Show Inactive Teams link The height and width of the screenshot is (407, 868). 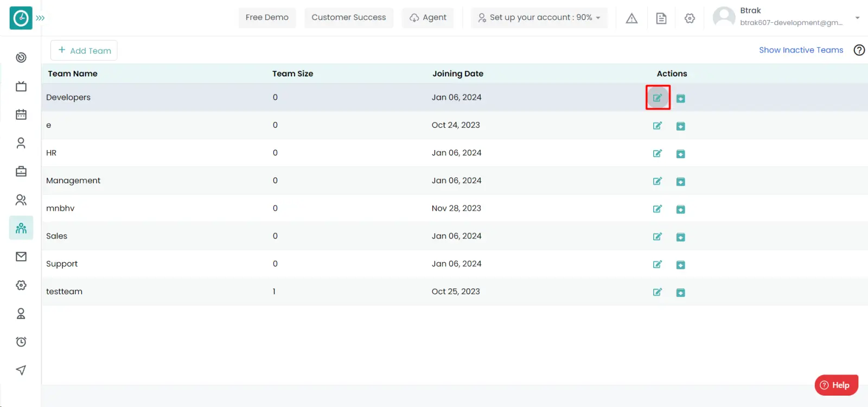[801, 50]
